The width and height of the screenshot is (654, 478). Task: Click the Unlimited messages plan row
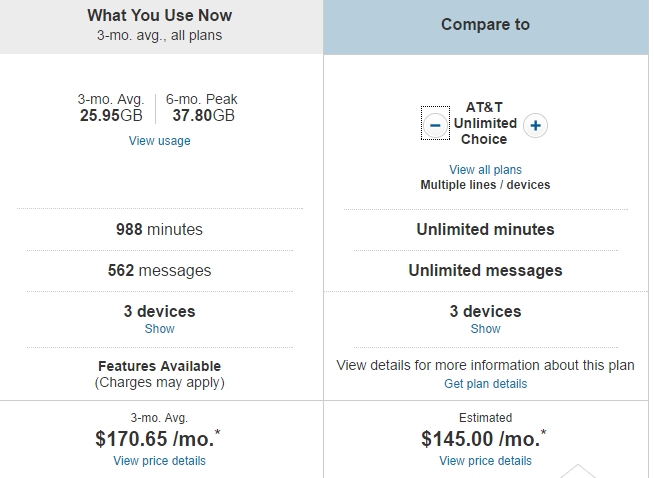(x=485, y=271)
